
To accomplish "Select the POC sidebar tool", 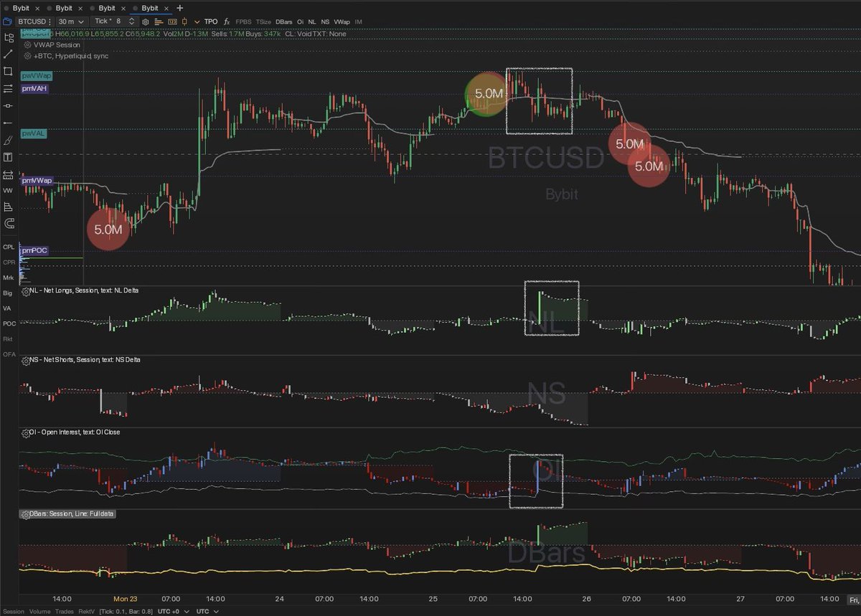I will (x=9, y=323).
